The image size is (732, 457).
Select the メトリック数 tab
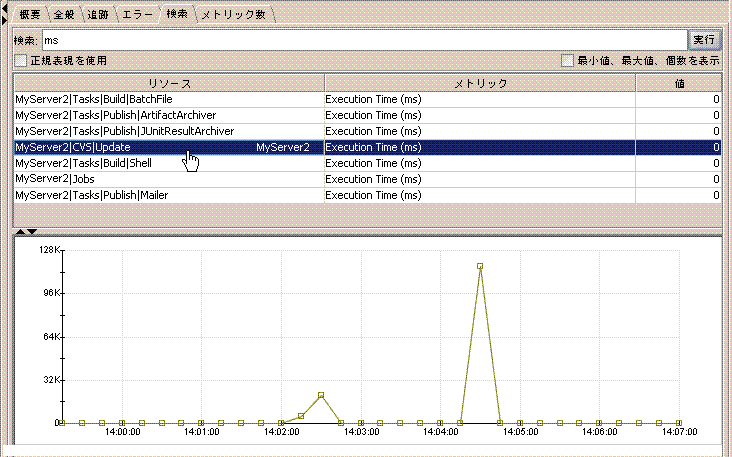click(233, 14)
